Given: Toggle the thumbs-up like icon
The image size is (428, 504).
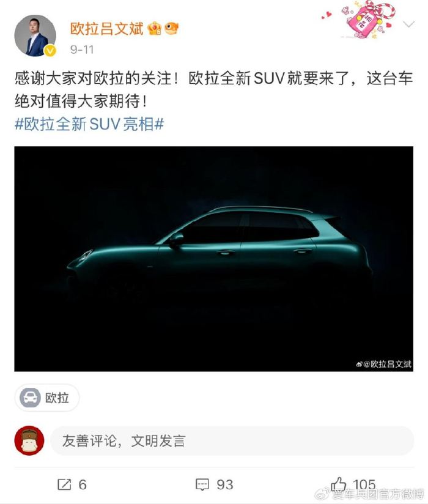Looking at the screenshot, I should (x=339, y=484).
